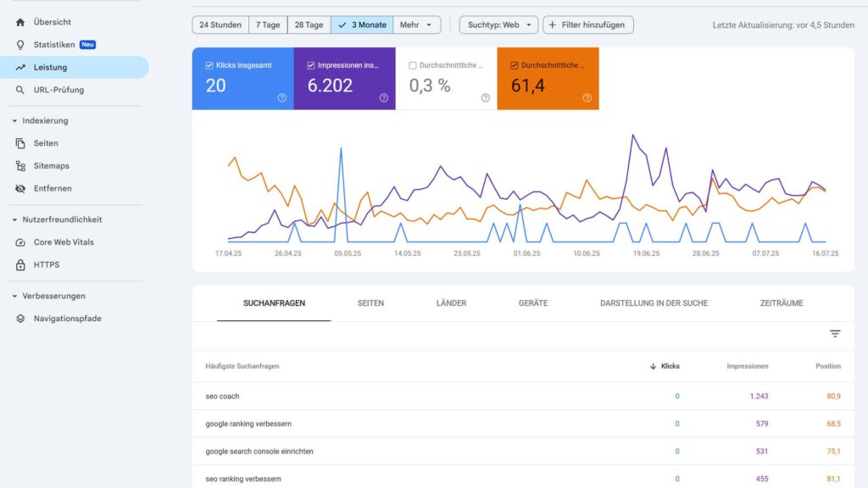Screen dimensions: 868x488
Task: Open table filter icon above Position column
Action: coord(835,334)
